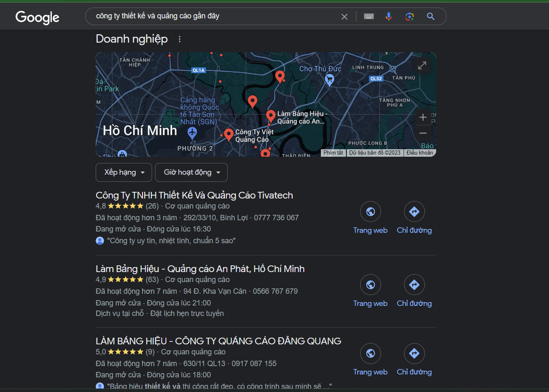Click the Chợ Thủ Đức shopping marker
Viewport: 549px width, 392px height.
pos(329,80)
